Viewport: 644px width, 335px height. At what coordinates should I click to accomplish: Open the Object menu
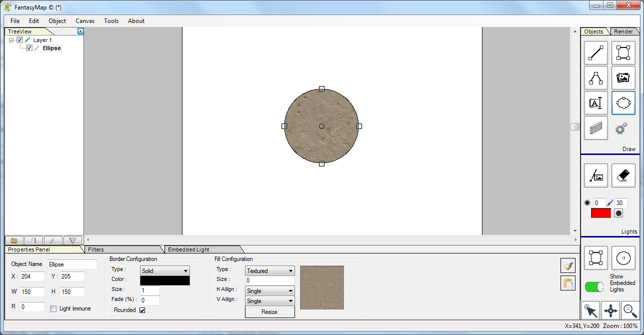[x=57, y=21]
